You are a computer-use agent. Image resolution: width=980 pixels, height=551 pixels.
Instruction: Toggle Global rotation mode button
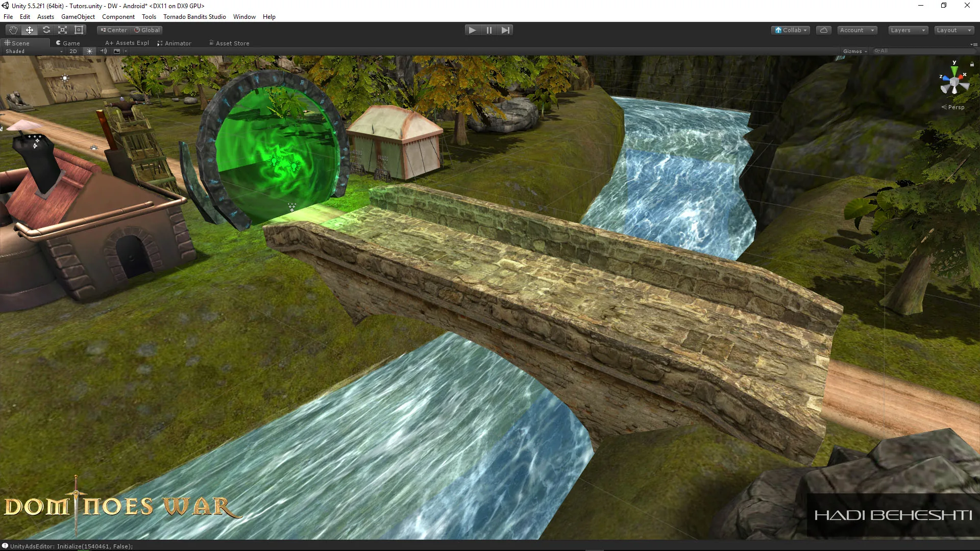(x=147, y=30)
